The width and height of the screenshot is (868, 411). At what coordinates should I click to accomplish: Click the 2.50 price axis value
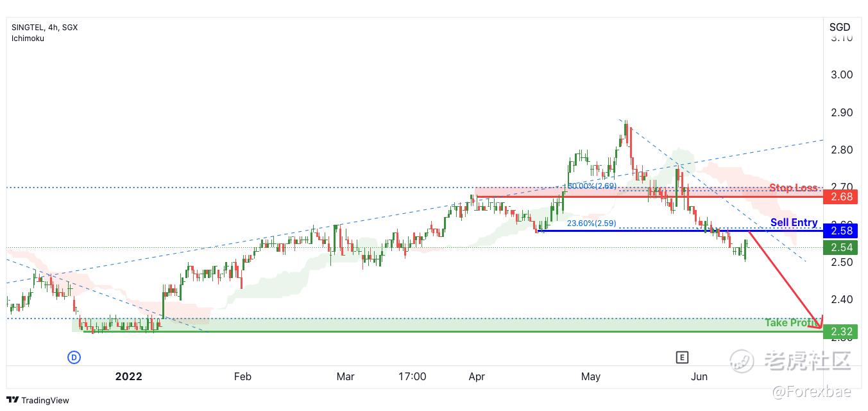tap(842, 262)
